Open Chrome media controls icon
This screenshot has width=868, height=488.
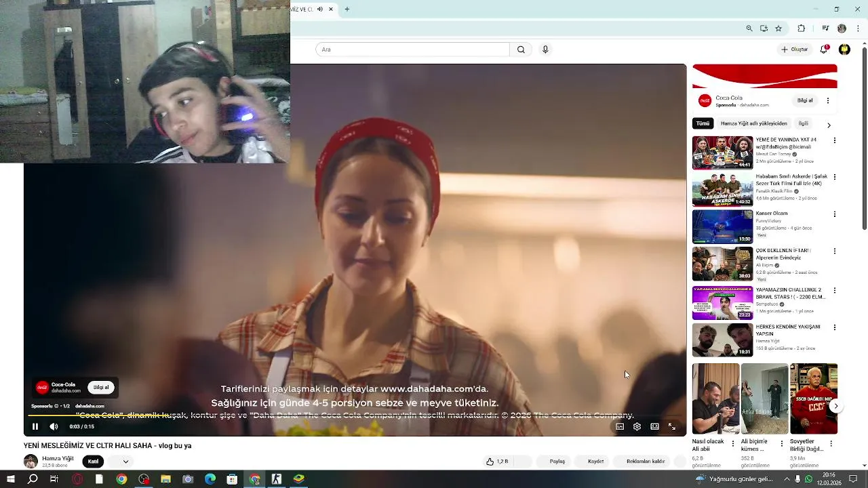(x=825, y=28)
